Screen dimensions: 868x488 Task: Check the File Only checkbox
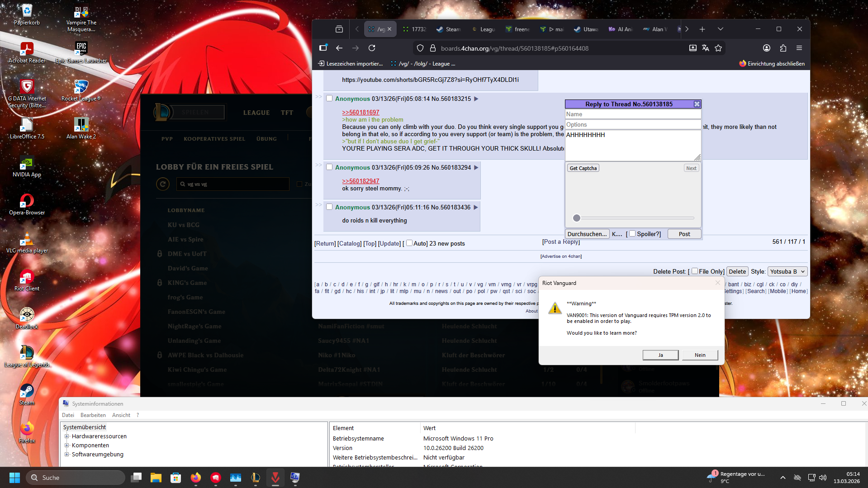pyautogui.click(x=695, y=271)
